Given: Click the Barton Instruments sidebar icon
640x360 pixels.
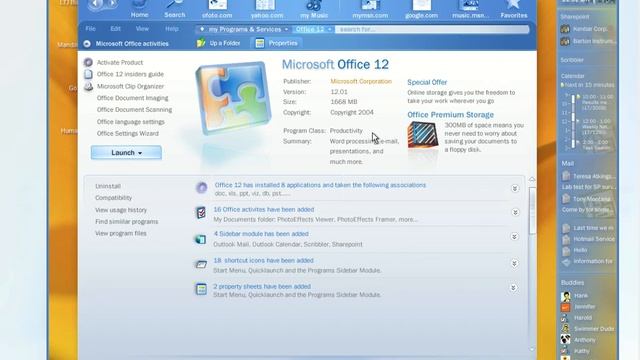Looking at the screenshot, I should coord(565,41).
